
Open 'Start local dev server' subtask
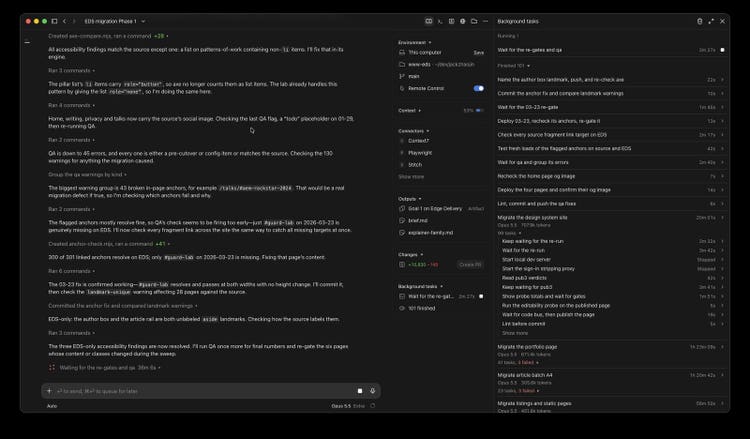612,260
